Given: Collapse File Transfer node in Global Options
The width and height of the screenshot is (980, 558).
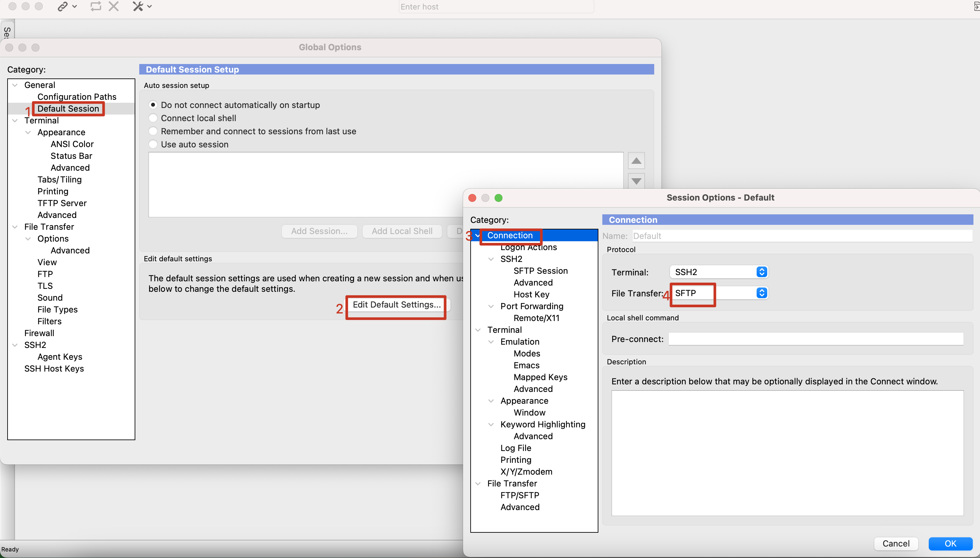Looking at the screenshot, I should click(15, 227).
